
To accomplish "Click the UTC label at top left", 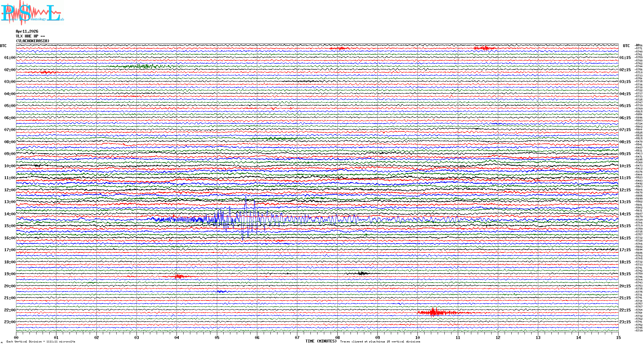I will pyautogui.click(x=3, y=46).
